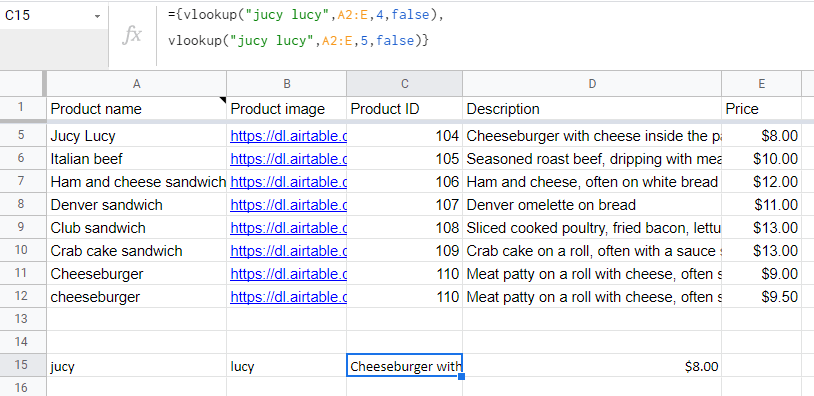Select the capitalized Cheeseburger cell in row 11
Viewport: 814px width, 396px height.
[x=137, y=274]
